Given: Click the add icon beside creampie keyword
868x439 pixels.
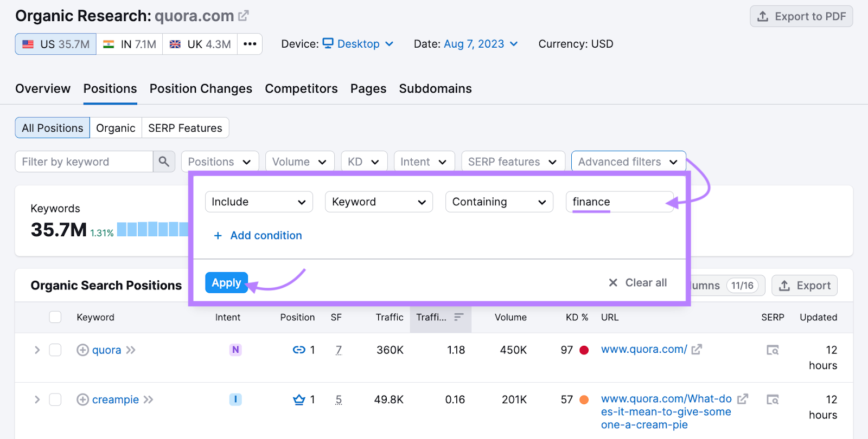Looking at the screenshot, I should 82,399.
